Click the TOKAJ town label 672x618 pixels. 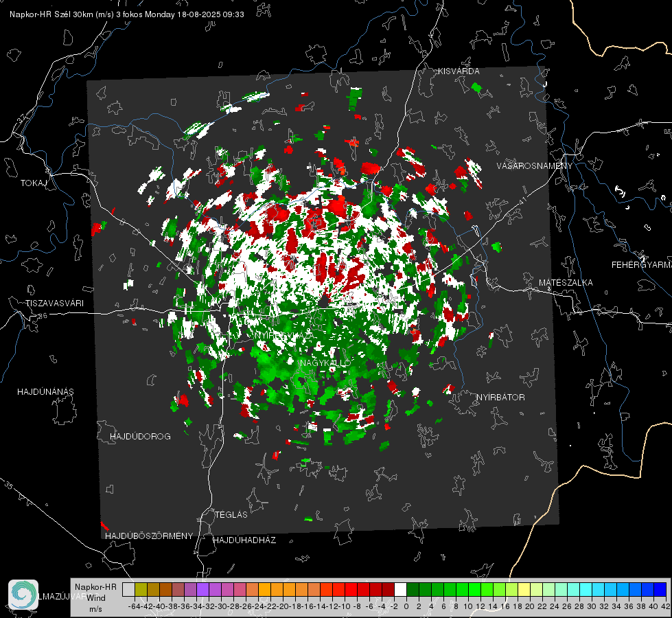[34, 183]
